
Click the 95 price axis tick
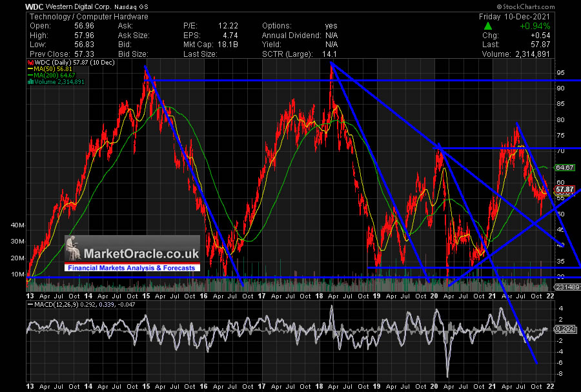click(x=560, y=72)
